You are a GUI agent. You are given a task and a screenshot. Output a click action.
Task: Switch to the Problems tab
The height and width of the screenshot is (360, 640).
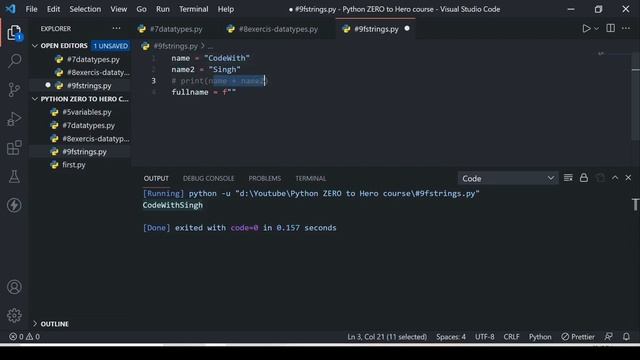[x=264, y=178]
